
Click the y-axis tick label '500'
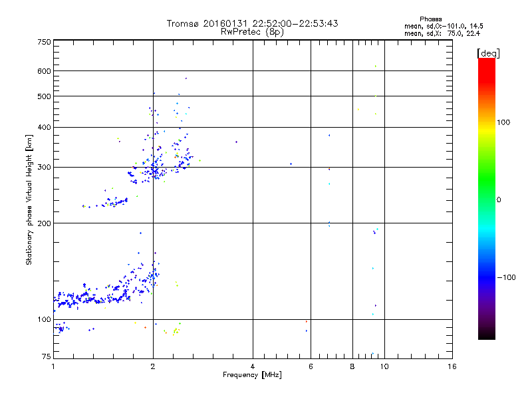click(x=44, y=96)
